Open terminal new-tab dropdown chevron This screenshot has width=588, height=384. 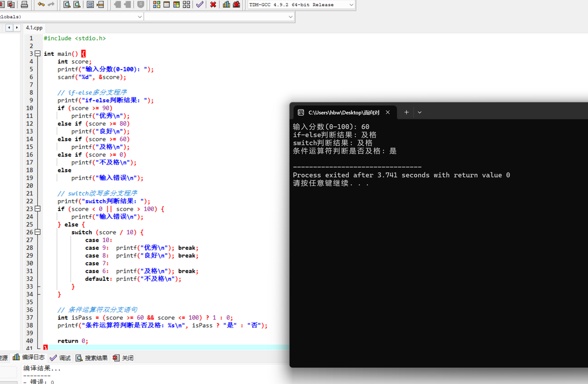pyautogui.click(x=420, y=112)
